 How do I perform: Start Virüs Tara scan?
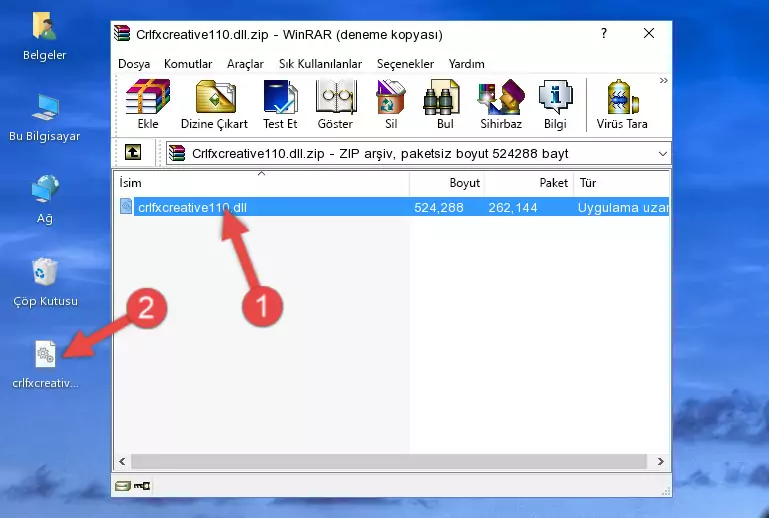coord(621,104)
